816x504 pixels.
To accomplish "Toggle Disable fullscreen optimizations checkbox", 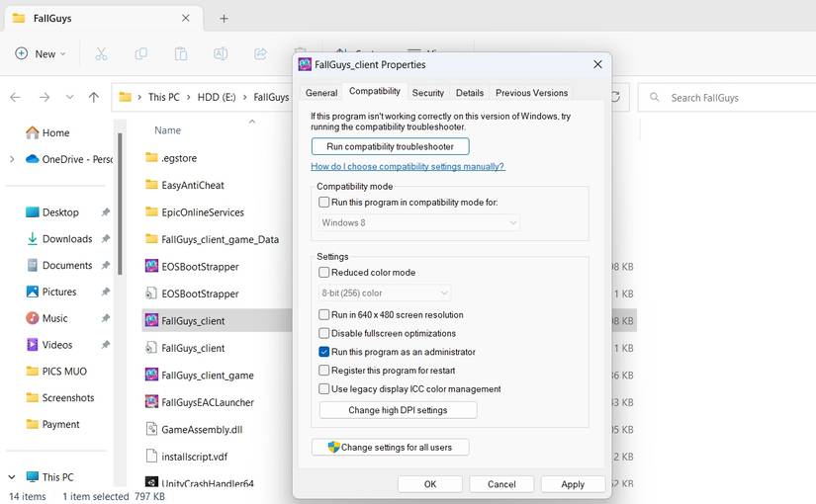I will 323,333.
